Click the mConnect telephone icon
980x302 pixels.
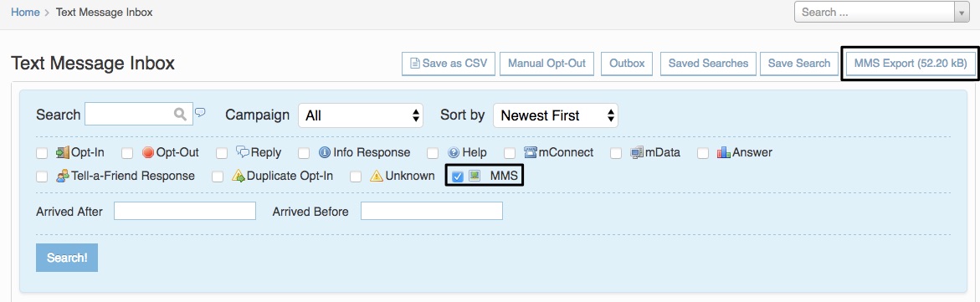point(531,152)
